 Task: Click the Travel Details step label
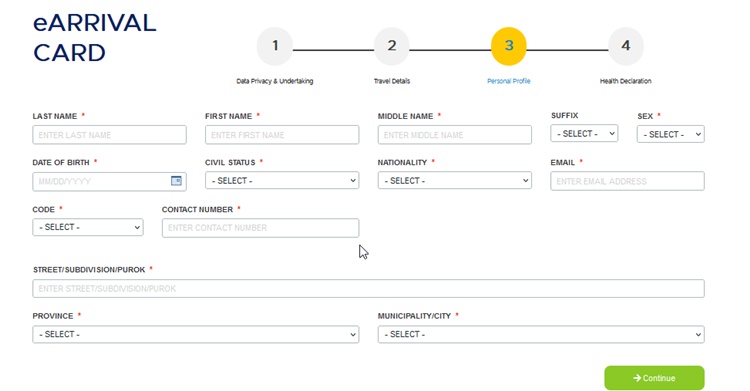(392, 81)
